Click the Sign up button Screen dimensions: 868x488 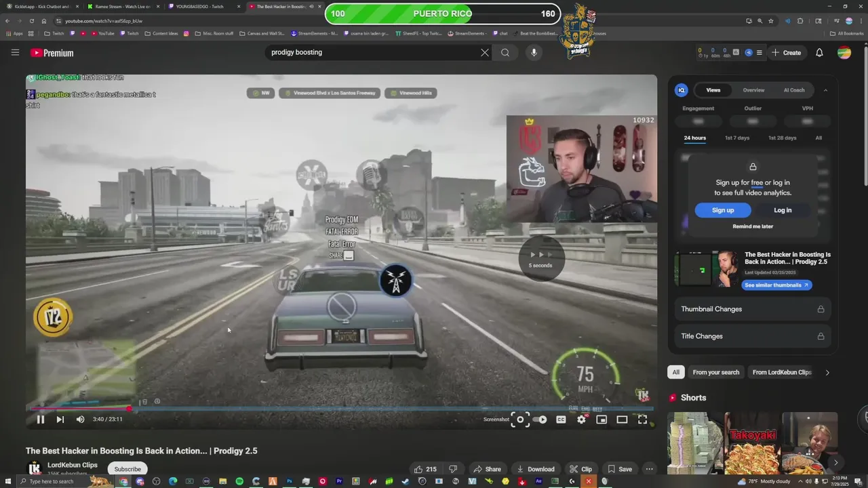[x=723, y=210]
